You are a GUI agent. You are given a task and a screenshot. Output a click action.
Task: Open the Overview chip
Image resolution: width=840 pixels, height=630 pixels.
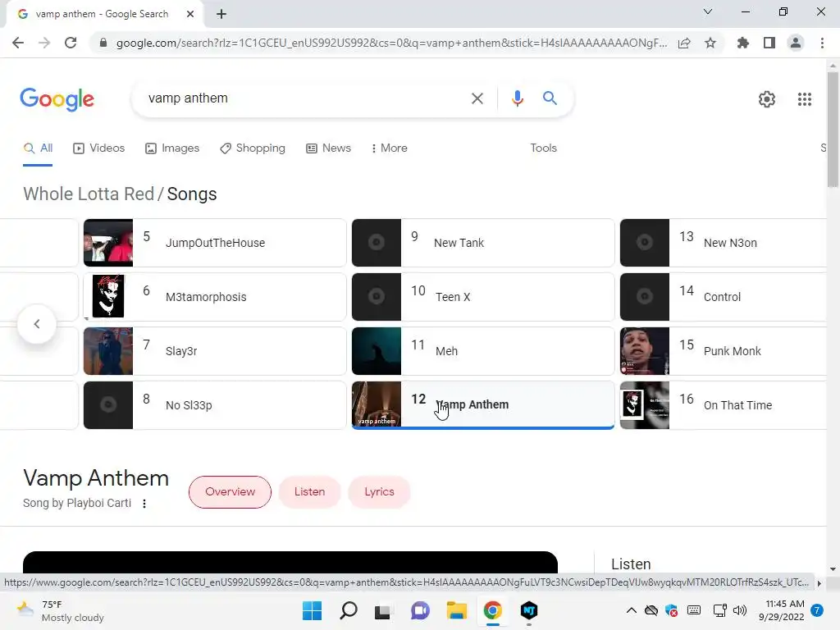(230, 492)
